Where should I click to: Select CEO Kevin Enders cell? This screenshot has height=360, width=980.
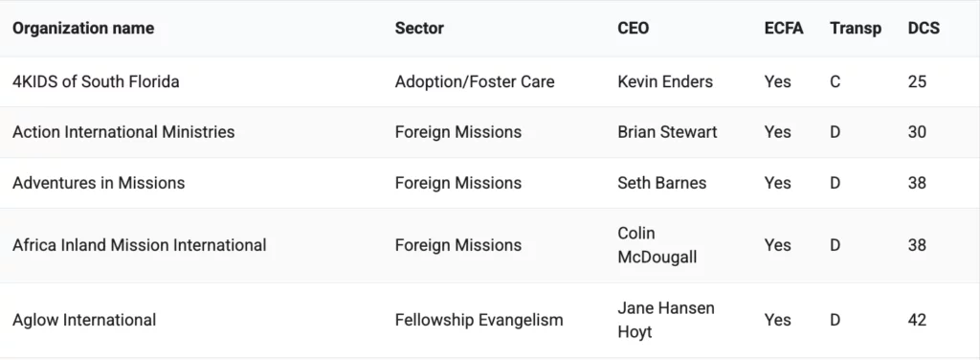click(x=665, y=82)
